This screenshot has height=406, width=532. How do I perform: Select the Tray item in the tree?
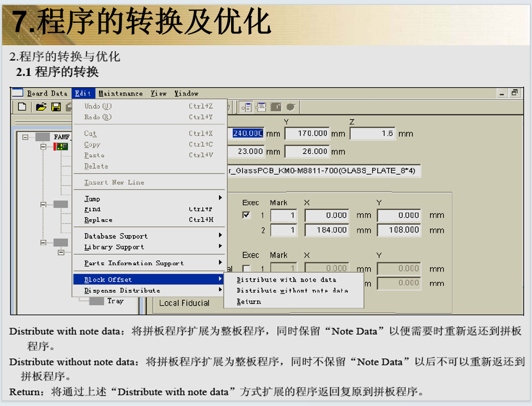click(115, 301)
